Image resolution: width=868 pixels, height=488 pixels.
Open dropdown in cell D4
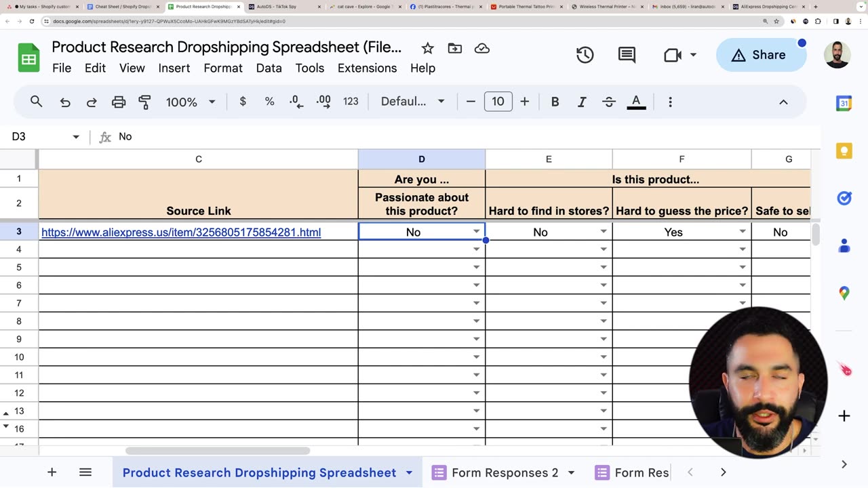476,249
